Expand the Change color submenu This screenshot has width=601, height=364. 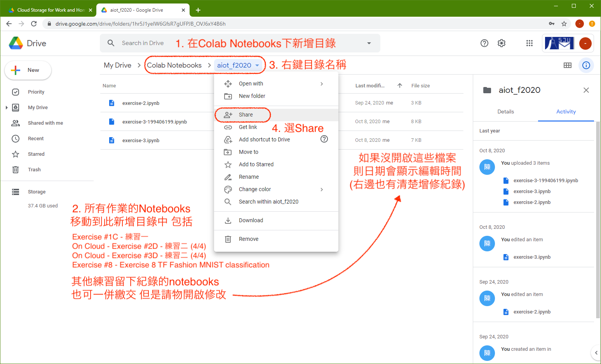point(322,189)
